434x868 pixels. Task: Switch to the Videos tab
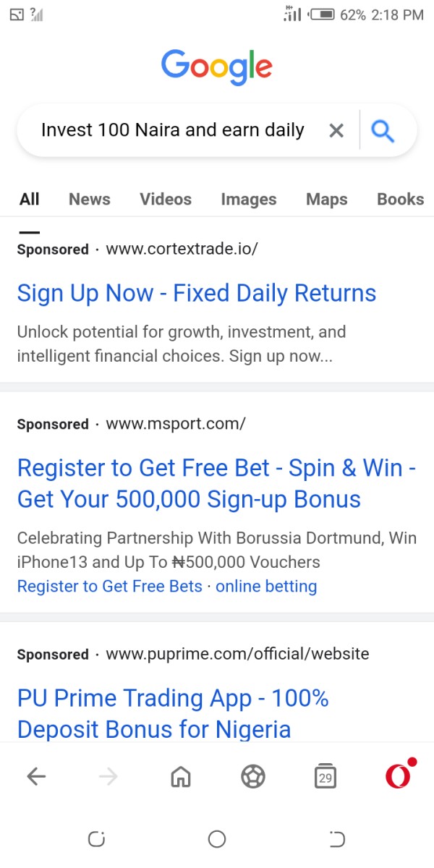coord(166,199)
